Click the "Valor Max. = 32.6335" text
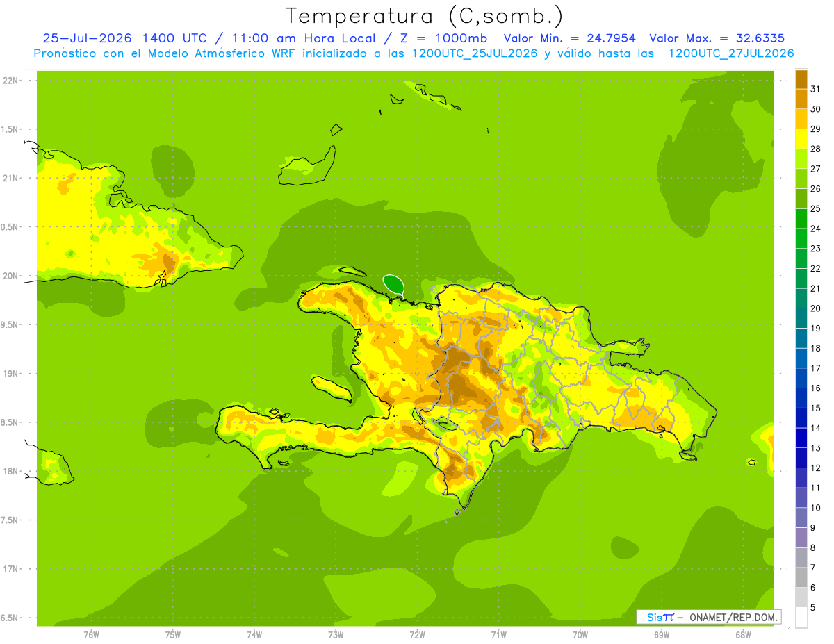This screenshot has width=834, height=644. point(718,38)
